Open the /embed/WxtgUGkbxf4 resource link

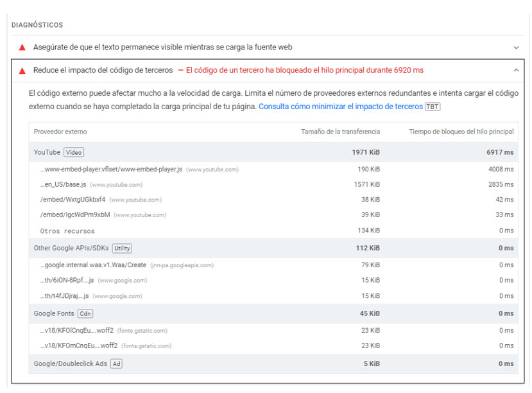pos(73,200)
